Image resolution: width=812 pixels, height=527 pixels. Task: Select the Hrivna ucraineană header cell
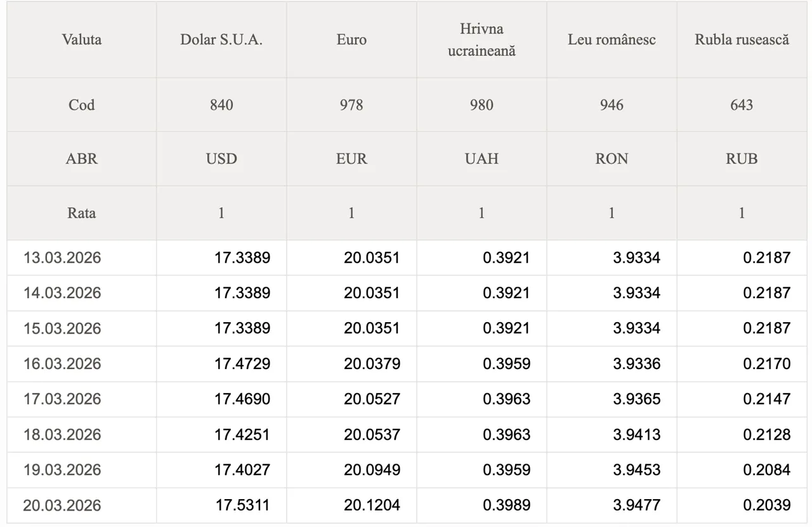481,39
